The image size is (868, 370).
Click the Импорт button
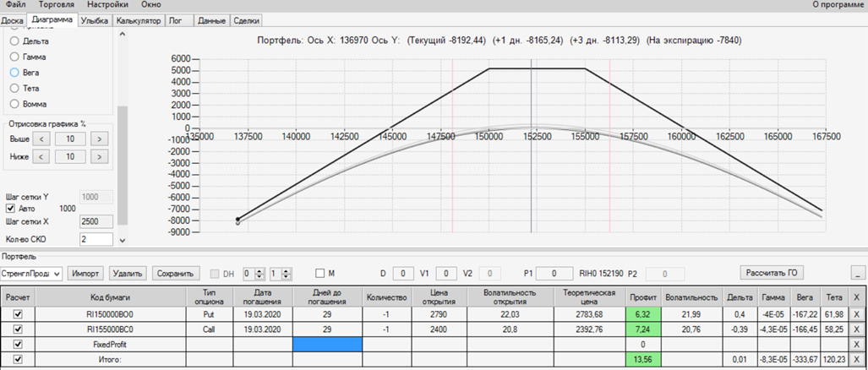pyautogui.click(x=86, y=273)
